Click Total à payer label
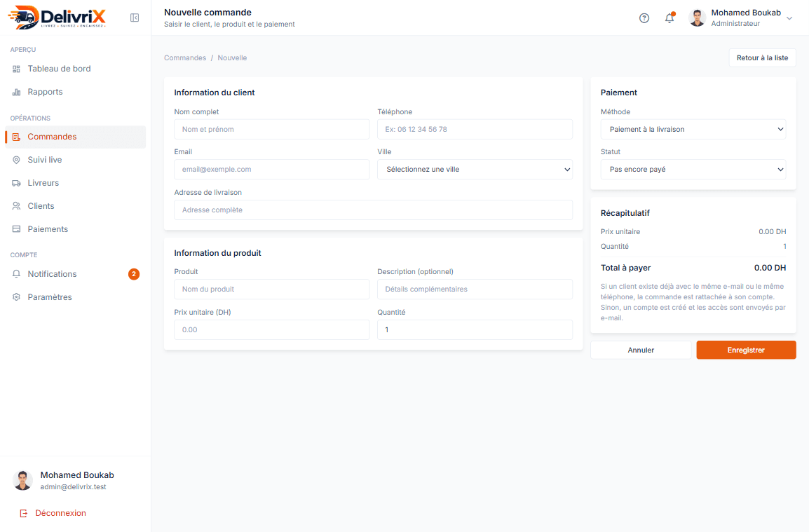The width and height of the screenshot is (809, 532). click(x=625, y=268)
